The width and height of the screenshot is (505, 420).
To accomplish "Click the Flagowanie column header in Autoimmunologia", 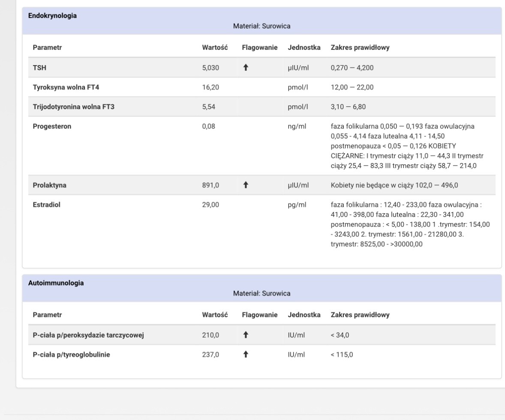I will (x=260, y=315).
